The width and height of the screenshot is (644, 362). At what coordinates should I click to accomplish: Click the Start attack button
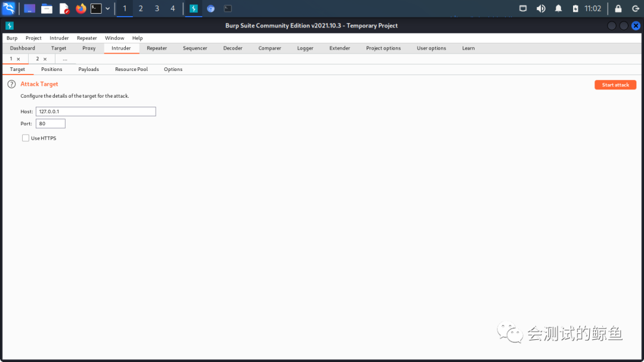pos(615,85)
